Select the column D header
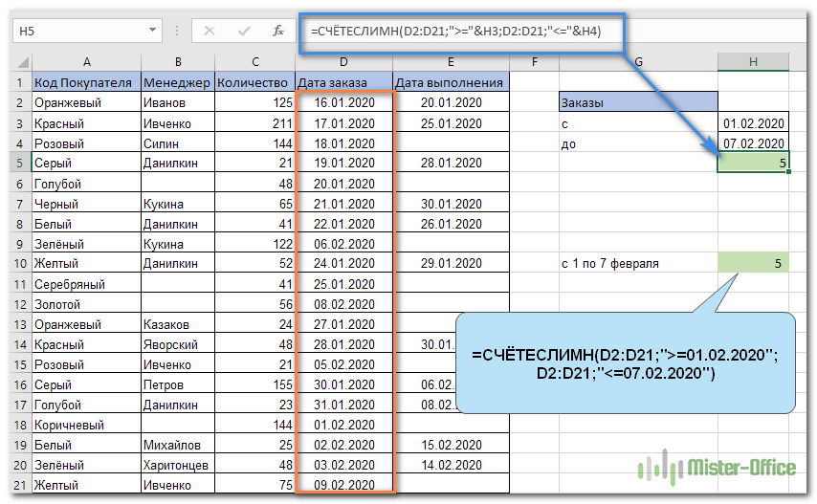The width and height of the screenshot is (817, 504). 343,62
